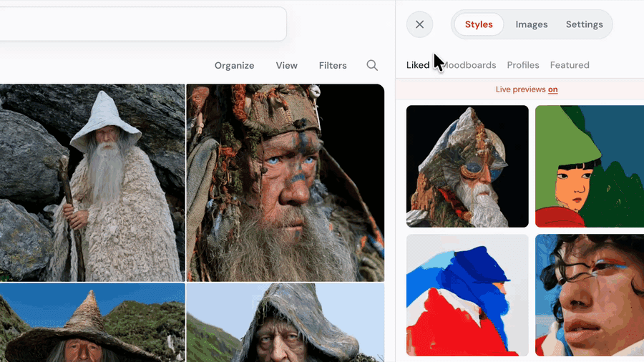Image resolution: width=644 pixels, height=362 pixels.
Task: Switch to the Styles tab
Action: pyautogui.click(x=479, y=24)
